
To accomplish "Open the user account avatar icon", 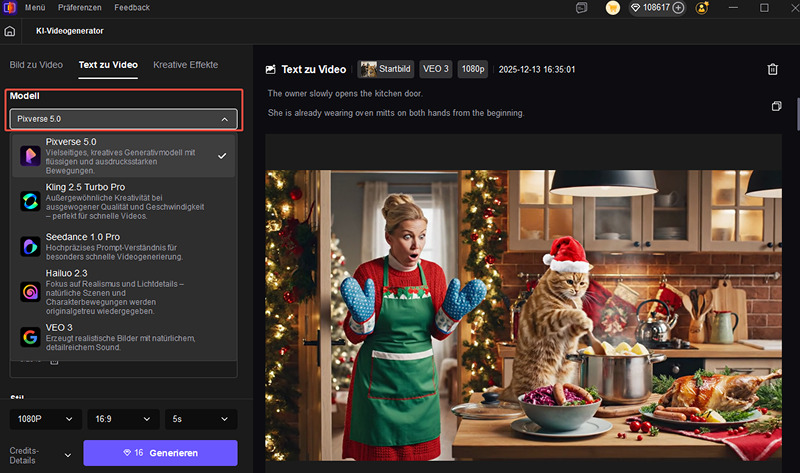I will (702, 8).
